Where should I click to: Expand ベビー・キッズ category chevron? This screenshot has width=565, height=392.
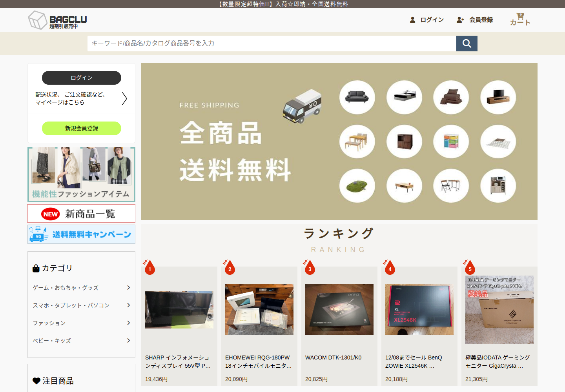coord(128,341)
